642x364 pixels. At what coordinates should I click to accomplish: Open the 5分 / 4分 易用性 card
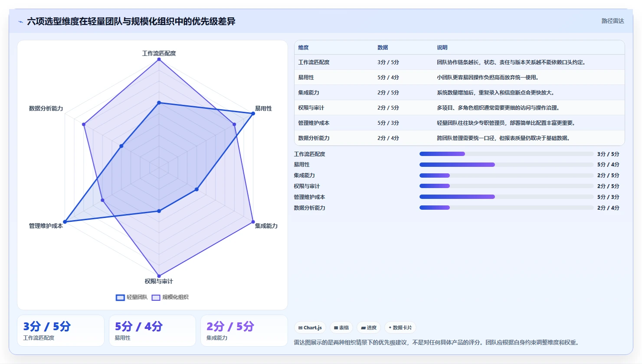click(x=152, y=331)
